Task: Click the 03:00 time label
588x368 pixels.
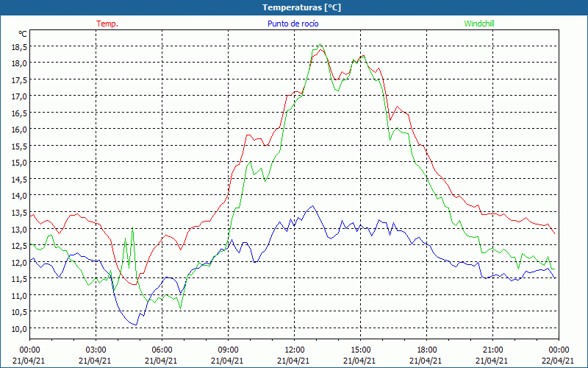Action: click(x=96, y=350)
